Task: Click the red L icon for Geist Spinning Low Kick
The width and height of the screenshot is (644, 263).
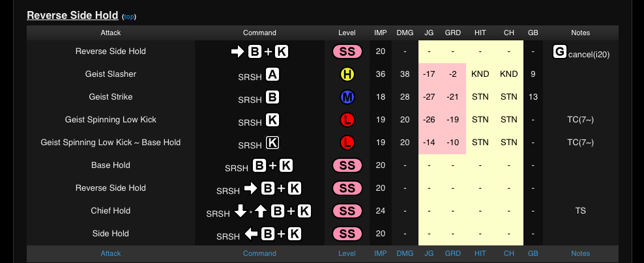Action: (x=347, y=120)
